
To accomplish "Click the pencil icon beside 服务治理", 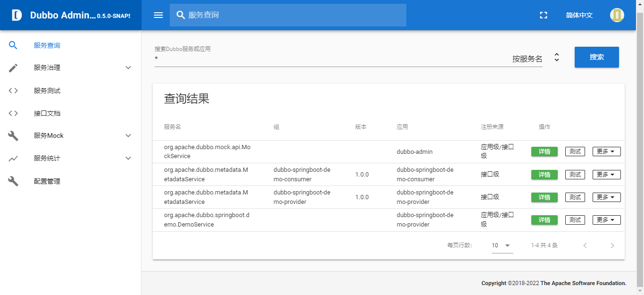I will pos(13,68).
